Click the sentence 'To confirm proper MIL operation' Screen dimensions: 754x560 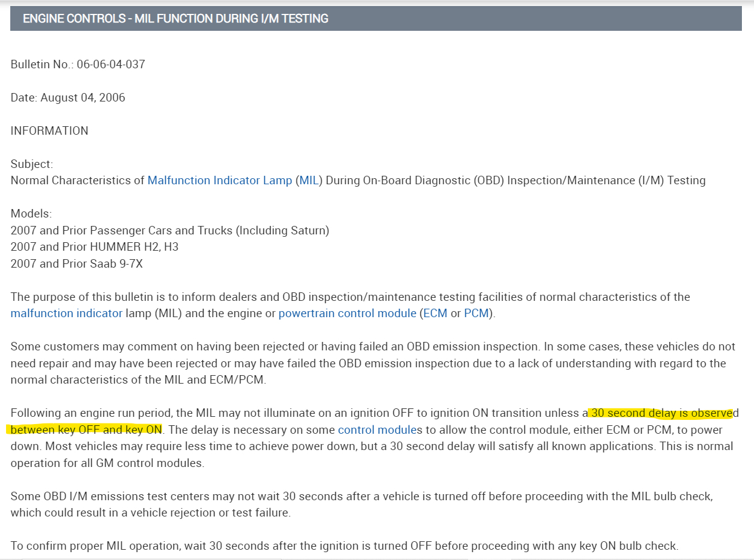tap(344, 546)
